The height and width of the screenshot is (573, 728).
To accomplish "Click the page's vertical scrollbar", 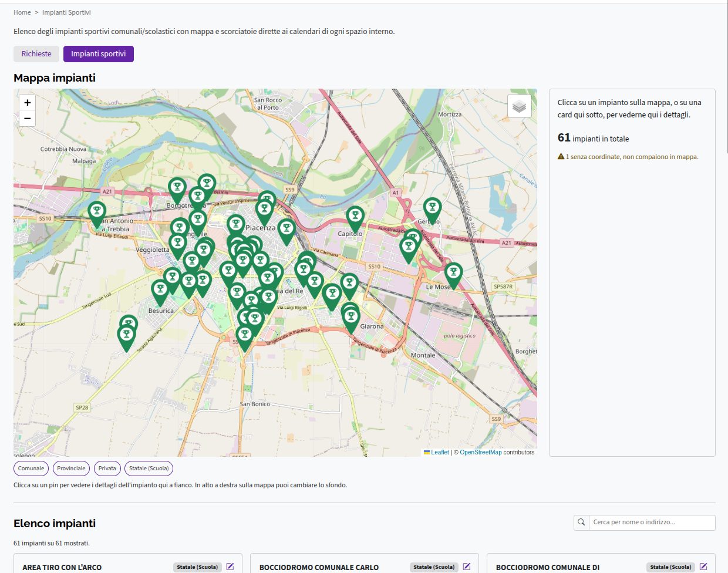I will (726, 76).
